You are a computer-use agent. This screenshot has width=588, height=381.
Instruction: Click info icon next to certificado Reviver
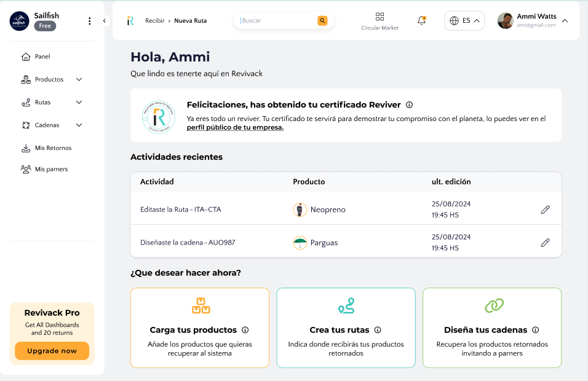click(x=409, y=105)
